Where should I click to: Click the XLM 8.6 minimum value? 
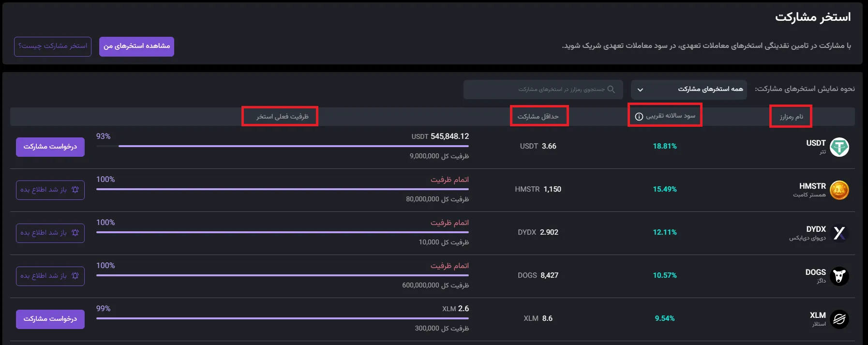coord(538,318)
